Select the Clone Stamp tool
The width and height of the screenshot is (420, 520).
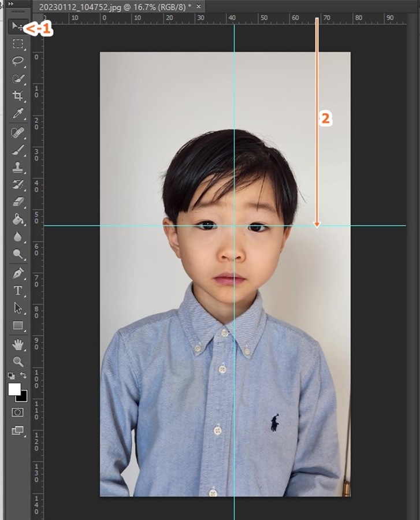[17, 168]
